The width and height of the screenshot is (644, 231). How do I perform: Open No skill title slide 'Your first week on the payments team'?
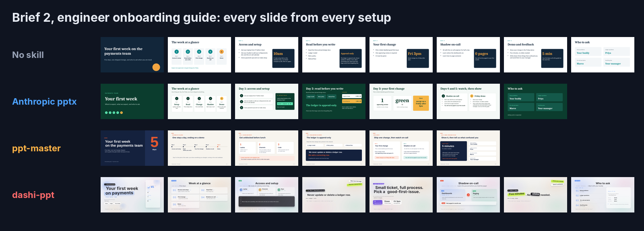(132, 55)
